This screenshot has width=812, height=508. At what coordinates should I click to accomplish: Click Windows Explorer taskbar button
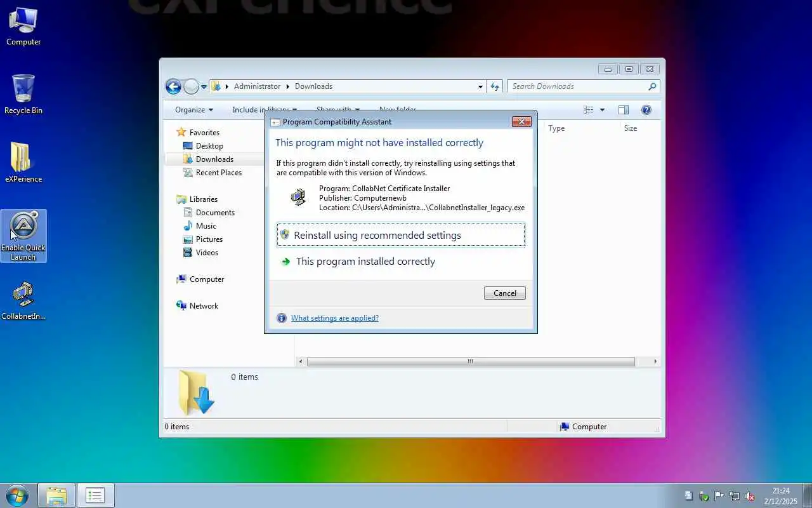[56, 495]
